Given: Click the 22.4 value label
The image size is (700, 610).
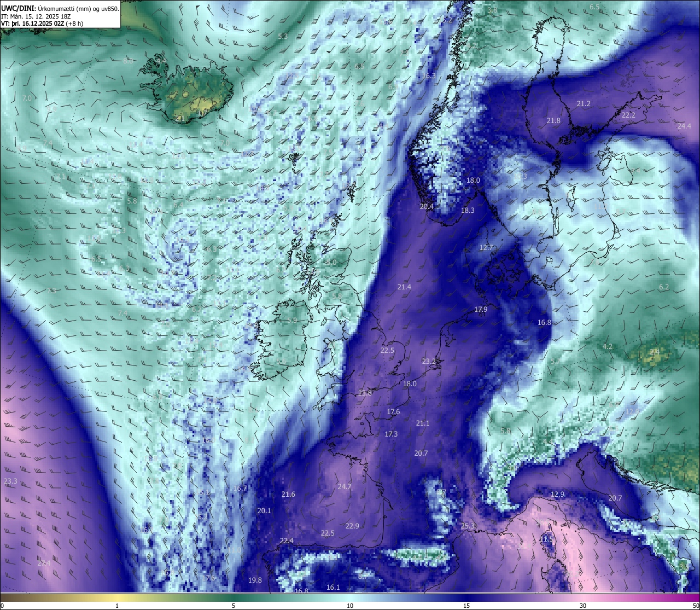Looking at the screenshot, I should point(287,541).
